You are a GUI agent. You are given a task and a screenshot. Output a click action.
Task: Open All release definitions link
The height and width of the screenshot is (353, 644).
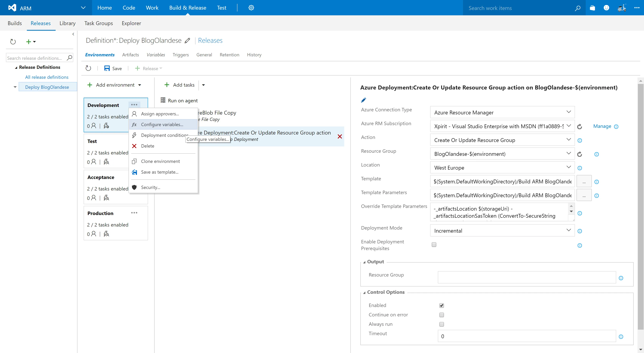[x=47, y=77]
